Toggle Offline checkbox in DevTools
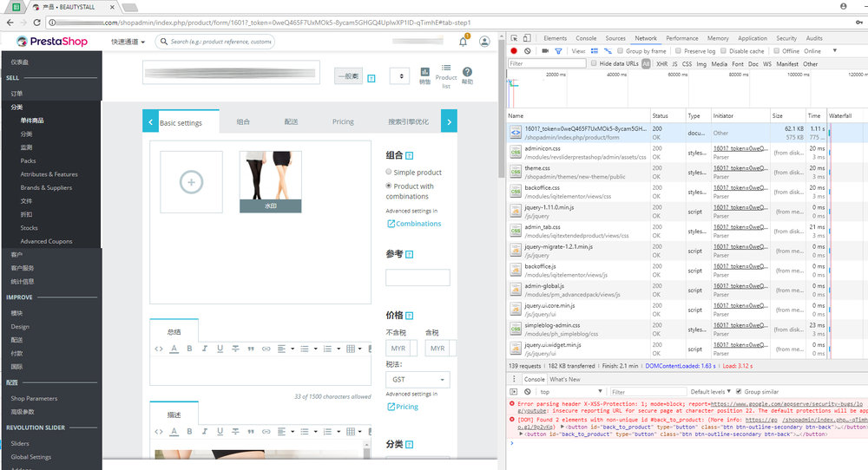Screen dimensions: 868x470 coord(776,51)
